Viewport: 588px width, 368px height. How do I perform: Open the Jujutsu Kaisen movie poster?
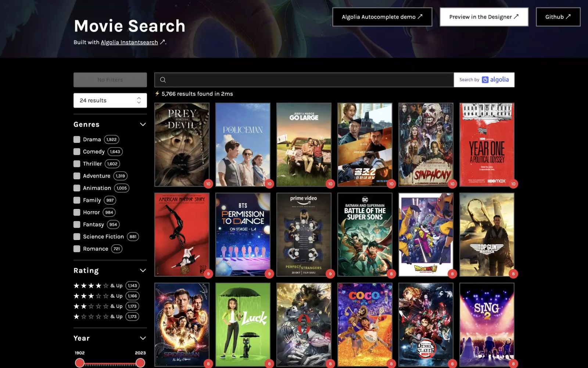304,325
